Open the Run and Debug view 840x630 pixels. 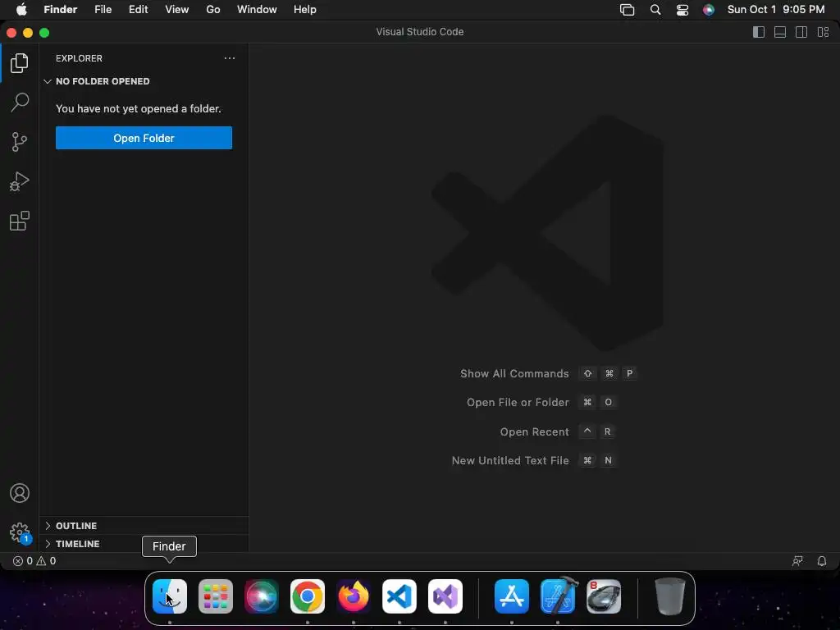point(20,181)
